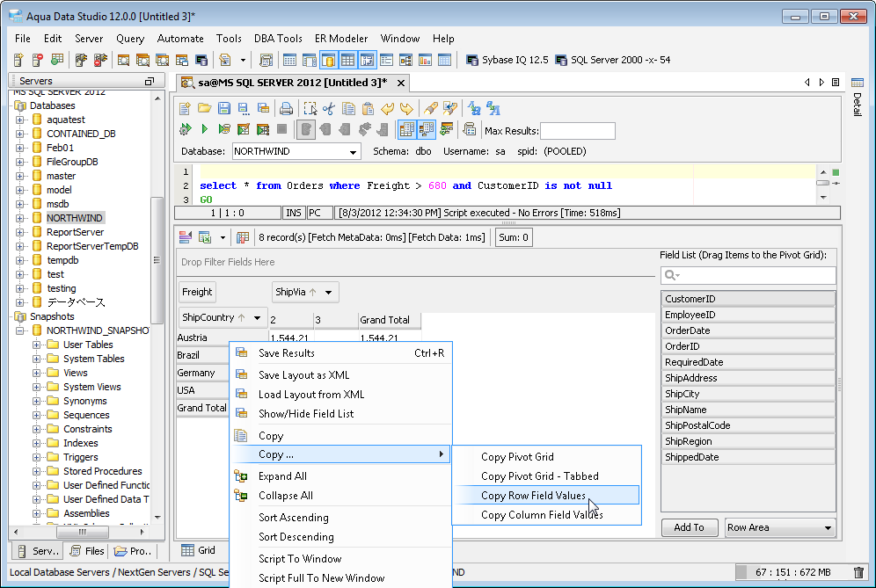This screenshot has height=588, width=876.
Task: Click the Undo arrow icon
Action: 387,109
